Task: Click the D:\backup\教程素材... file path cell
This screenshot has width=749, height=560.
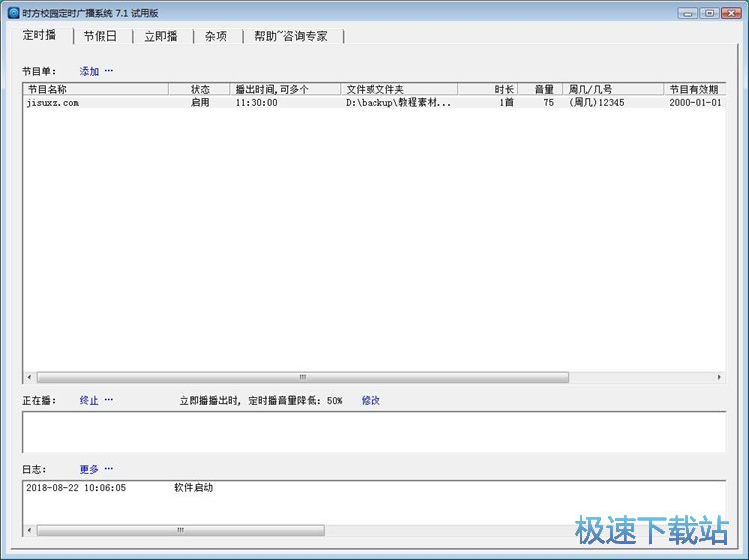Action: click(398, 102)
